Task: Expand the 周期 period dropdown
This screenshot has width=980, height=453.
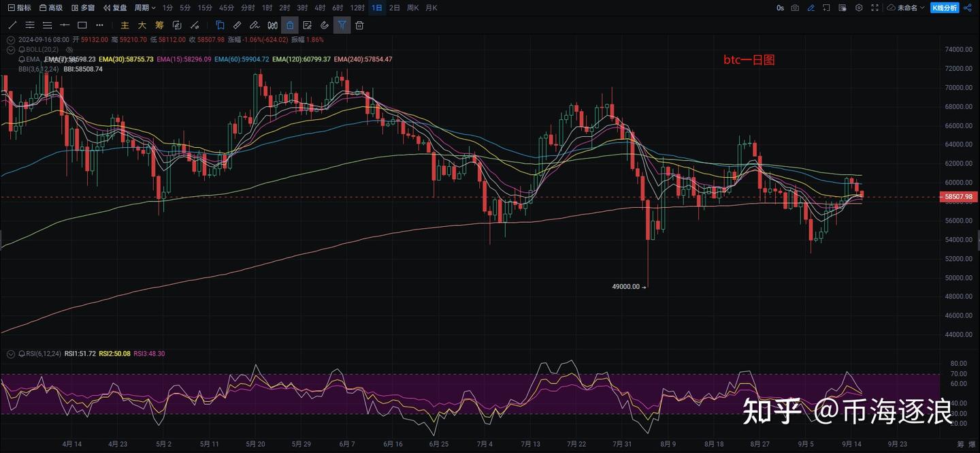Action: pyautogui.click(x=145, y=7)
